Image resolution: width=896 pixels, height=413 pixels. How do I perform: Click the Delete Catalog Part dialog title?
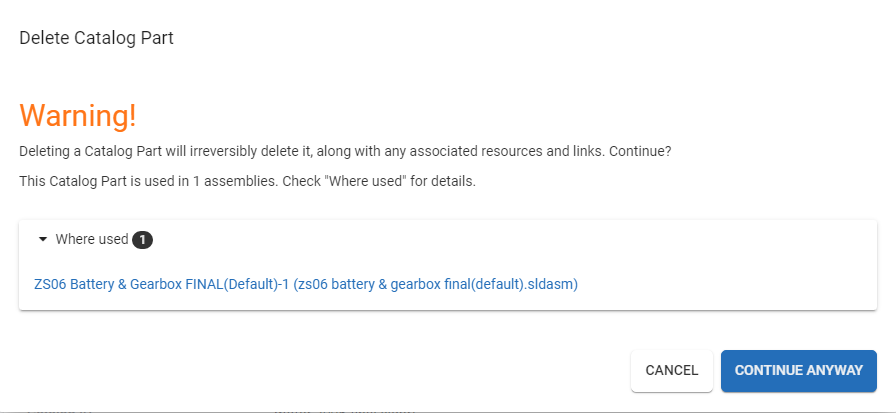tap(97, 38)
